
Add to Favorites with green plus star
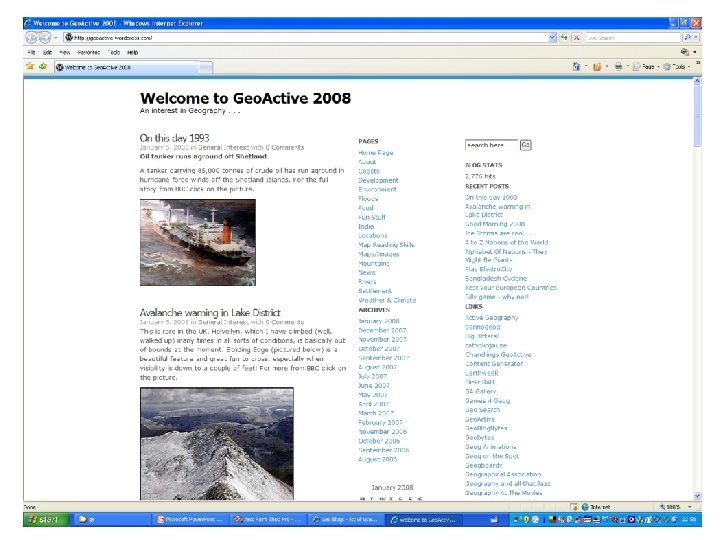click(43, 67)
